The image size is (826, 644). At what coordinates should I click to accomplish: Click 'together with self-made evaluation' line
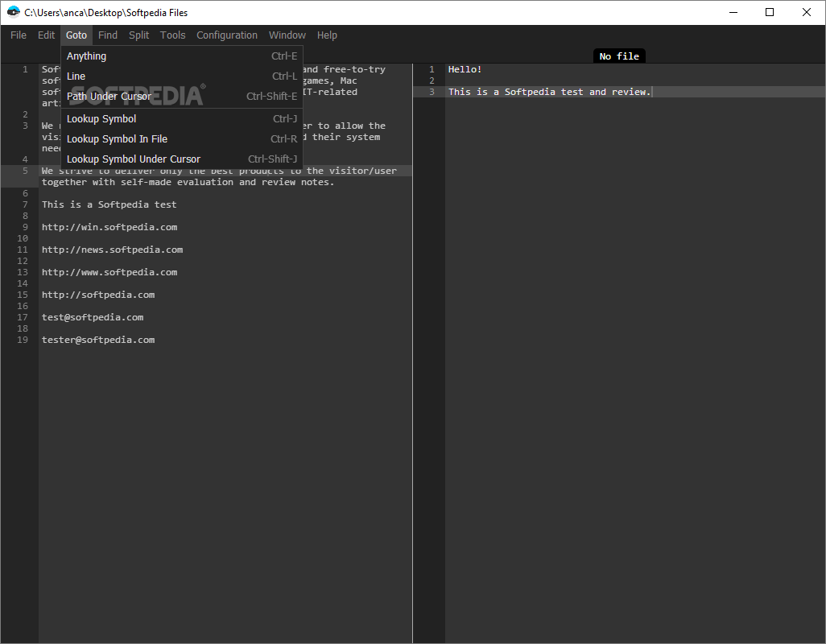click(188, 182)
